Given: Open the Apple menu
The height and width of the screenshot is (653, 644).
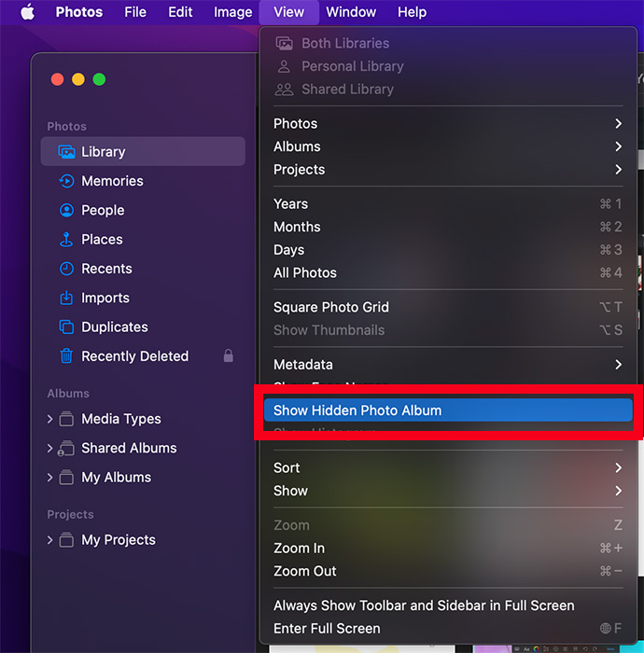Looking at the screenshot, I should coord(27,12).
